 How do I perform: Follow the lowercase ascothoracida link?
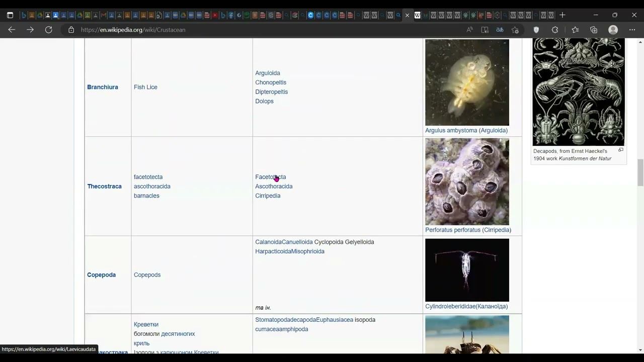point(152,186)
